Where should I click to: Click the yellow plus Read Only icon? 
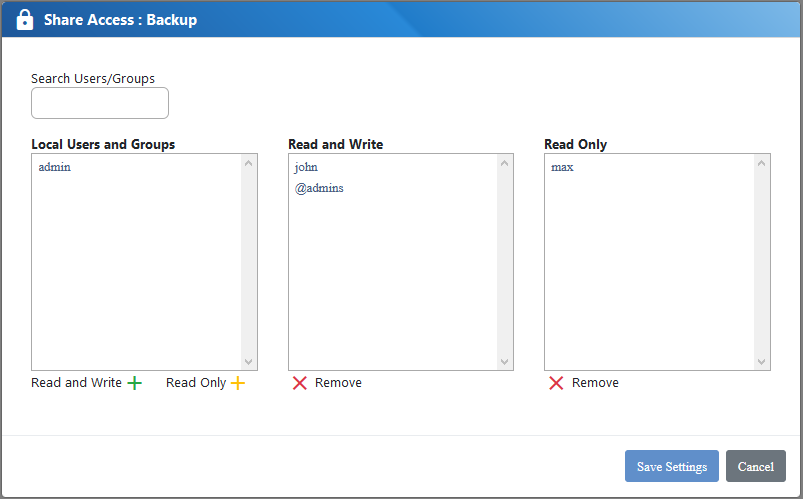tap(237, 383)
